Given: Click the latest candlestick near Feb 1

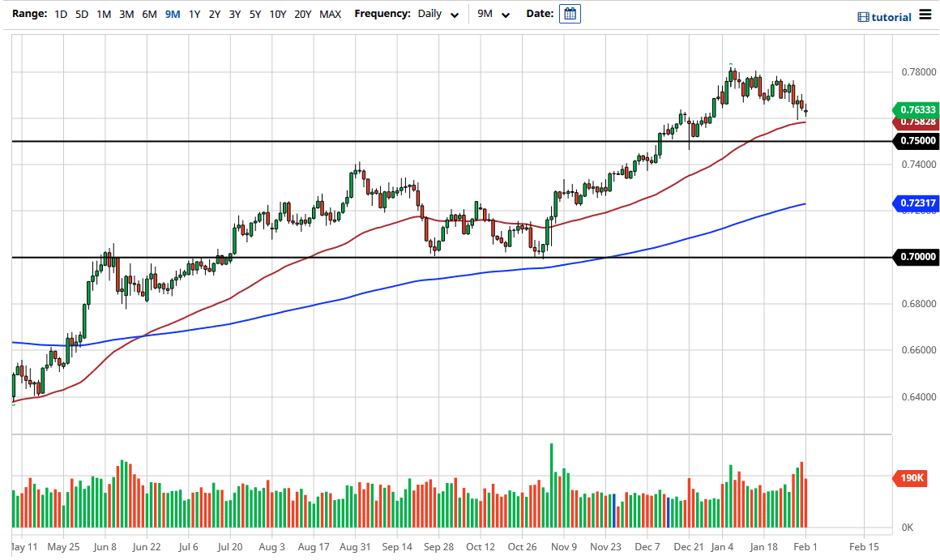Looking at the screenshot, I should coord(806,110).
